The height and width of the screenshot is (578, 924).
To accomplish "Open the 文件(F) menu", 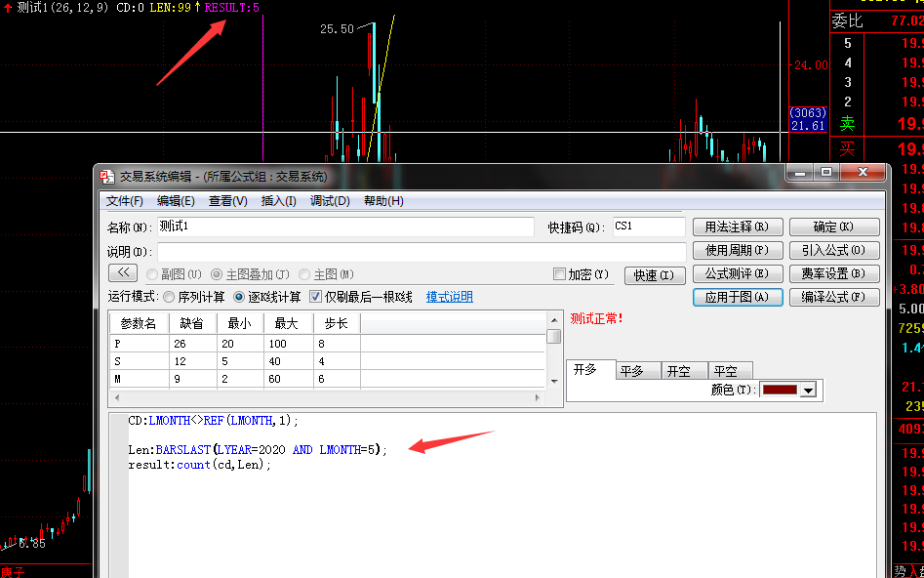I will click(124, 201).
